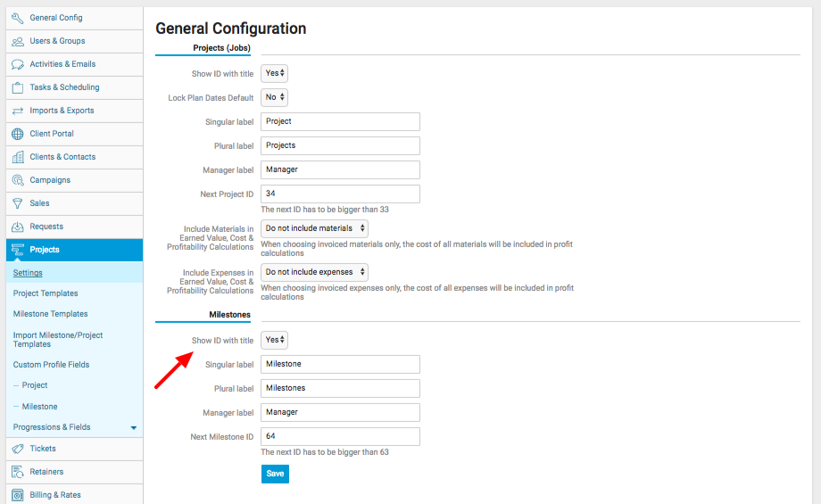Click the Tickets tag icon
Image resolution: width=821 pixels, height=504 pixels.
click(17, 449)
